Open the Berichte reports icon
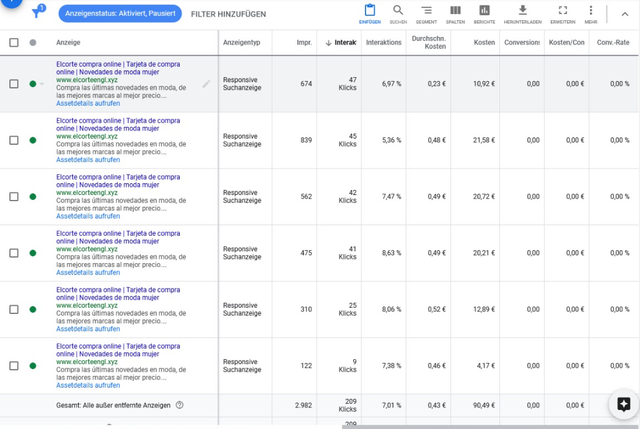Image resolution: width=640 pixels, height=429 pixels. (484, 10)
